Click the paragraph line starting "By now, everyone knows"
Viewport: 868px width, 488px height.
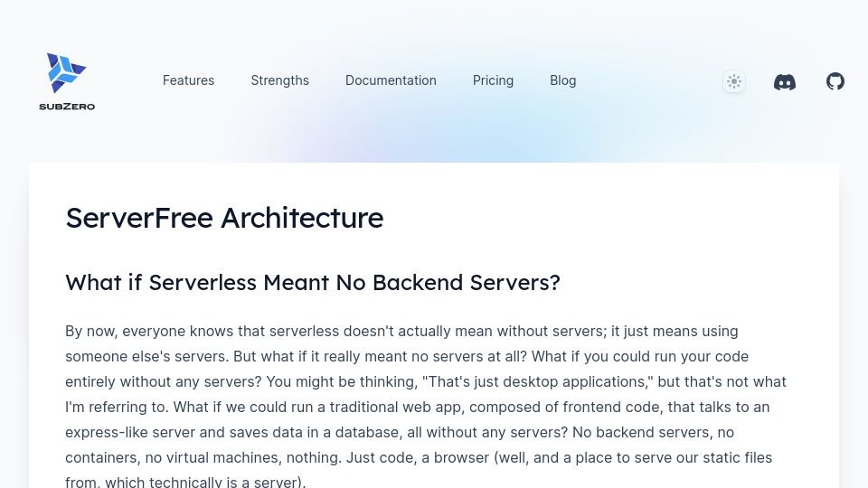(x=401, y=331)
